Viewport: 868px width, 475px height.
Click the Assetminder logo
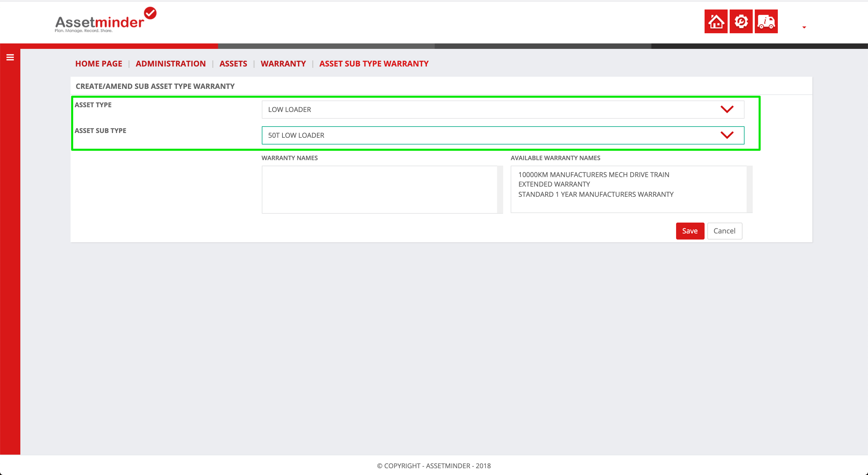click(105, 20)
